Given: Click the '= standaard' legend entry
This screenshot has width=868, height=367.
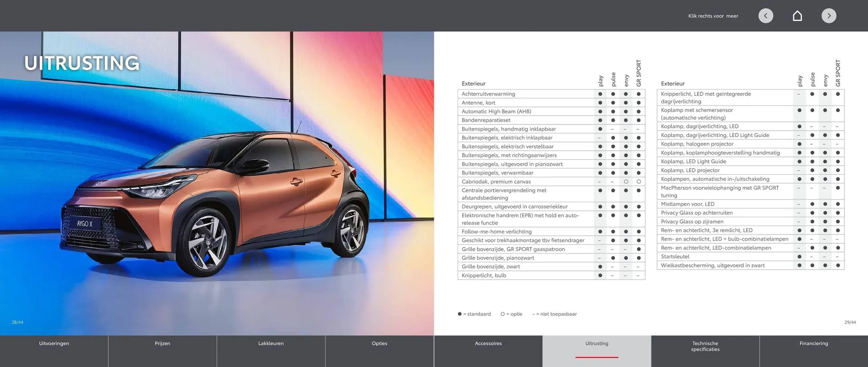Looking at the screenshot, I should (474, 314).
